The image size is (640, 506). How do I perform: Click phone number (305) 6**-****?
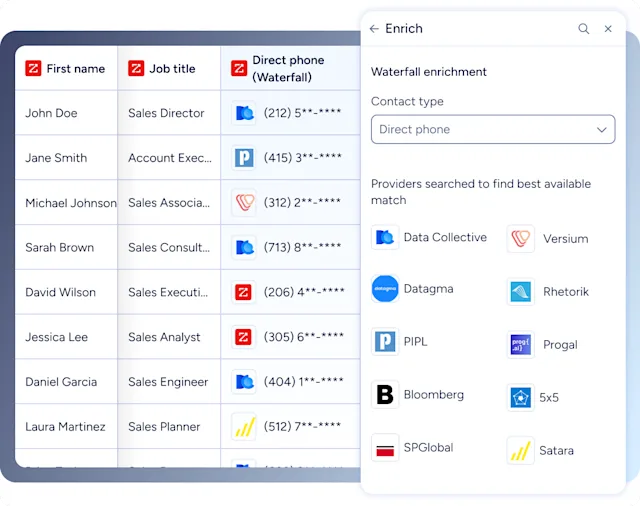[304, 336]
